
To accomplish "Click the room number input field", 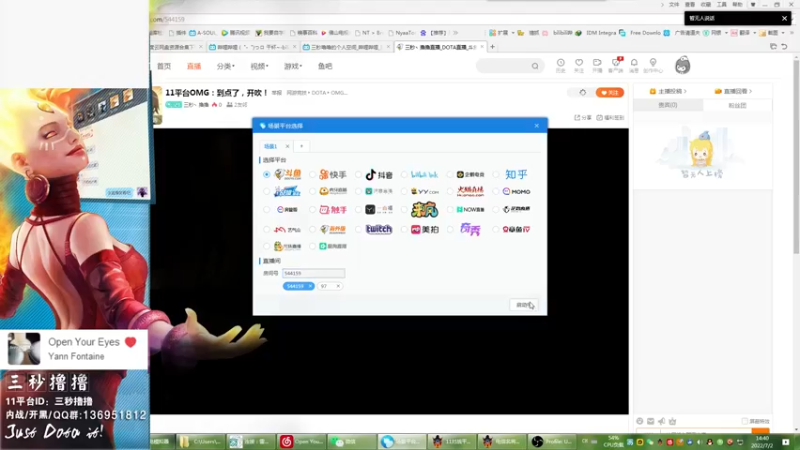I will [x=313, y=273].
